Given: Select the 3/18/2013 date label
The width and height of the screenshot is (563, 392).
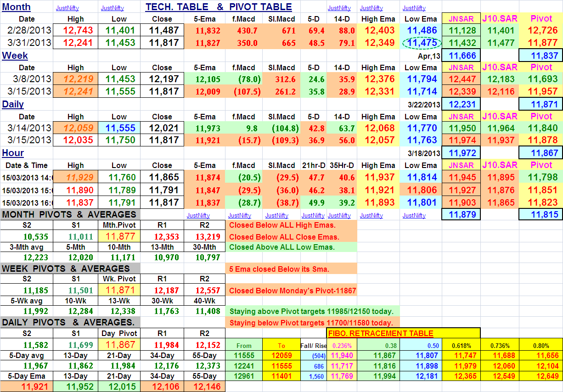Looking at the screenshot, I should (423, 153).
